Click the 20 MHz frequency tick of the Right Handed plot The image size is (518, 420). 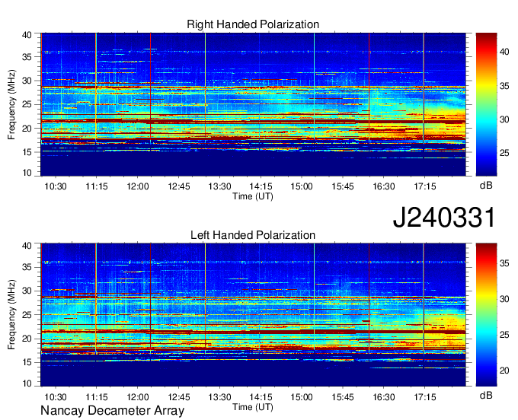(x=27, y=129)
